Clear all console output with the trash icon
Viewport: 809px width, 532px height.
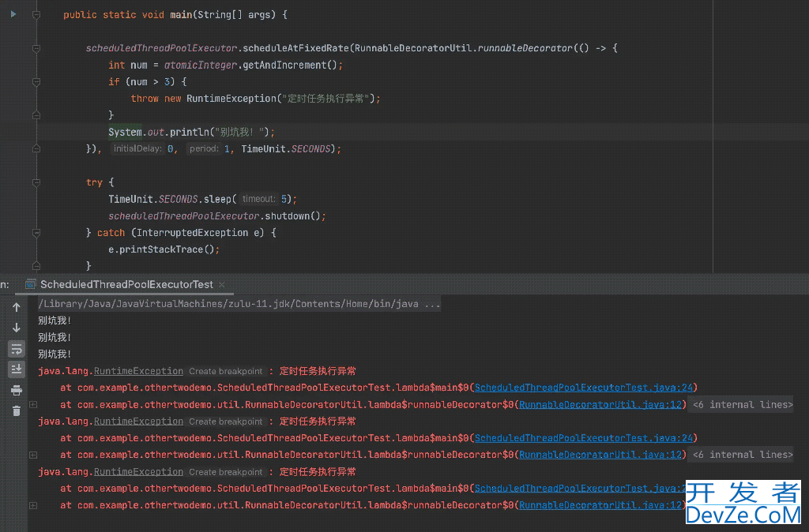coord(17,411)
